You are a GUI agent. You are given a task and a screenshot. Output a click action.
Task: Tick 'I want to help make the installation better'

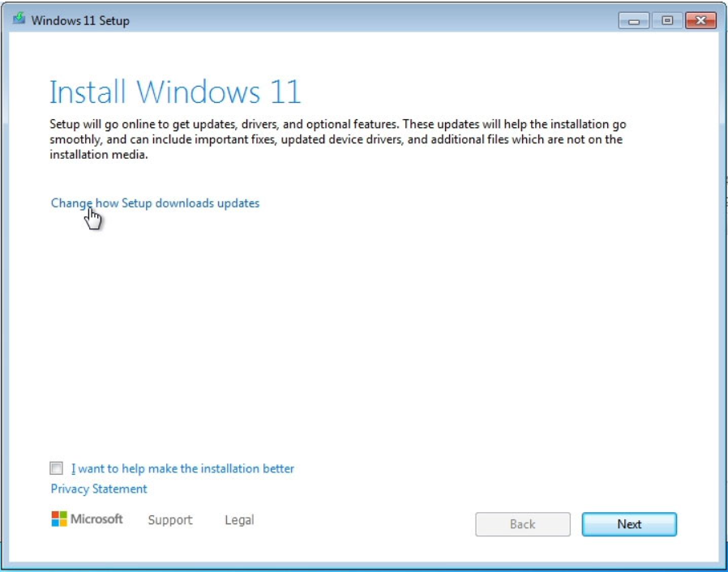point(56,468)
